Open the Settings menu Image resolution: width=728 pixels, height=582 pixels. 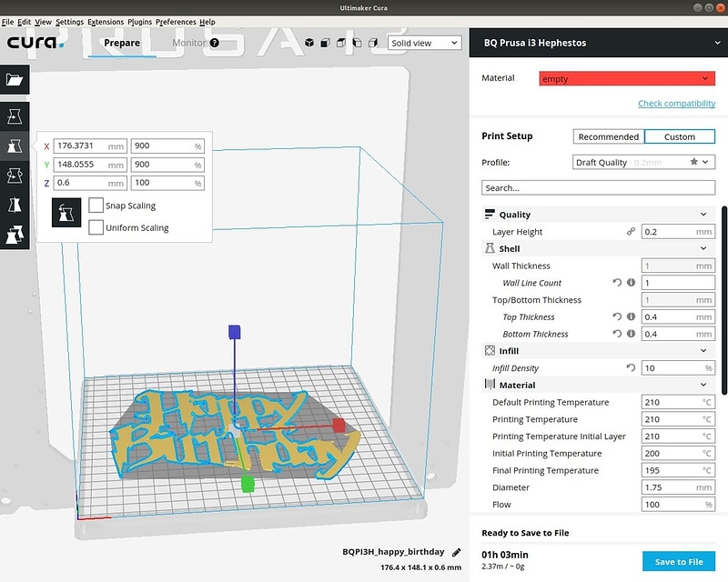click(70, 22)
